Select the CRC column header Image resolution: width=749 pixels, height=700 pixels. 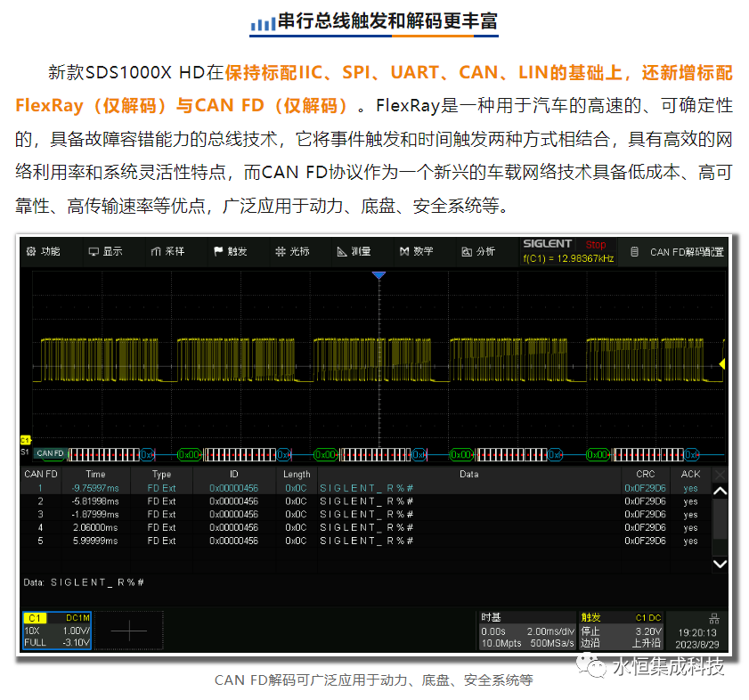point(646,474)
